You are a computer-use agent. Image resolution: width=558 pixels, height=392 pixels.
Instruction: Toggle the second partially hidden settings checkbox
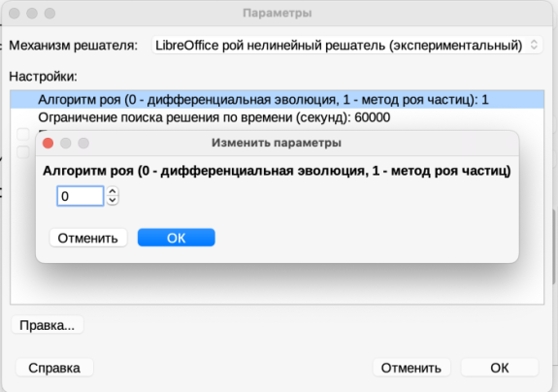click(x=23, y=152)
